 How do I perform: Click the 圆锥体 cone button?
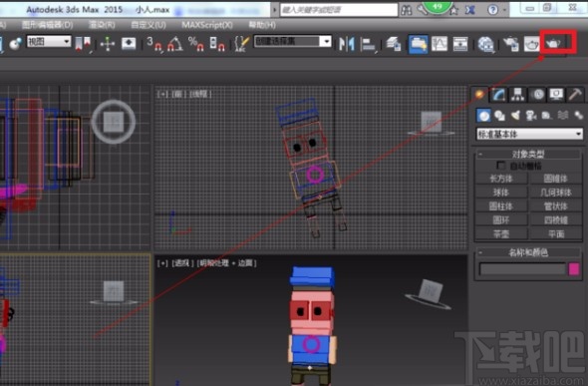click(x=555, y=179)
